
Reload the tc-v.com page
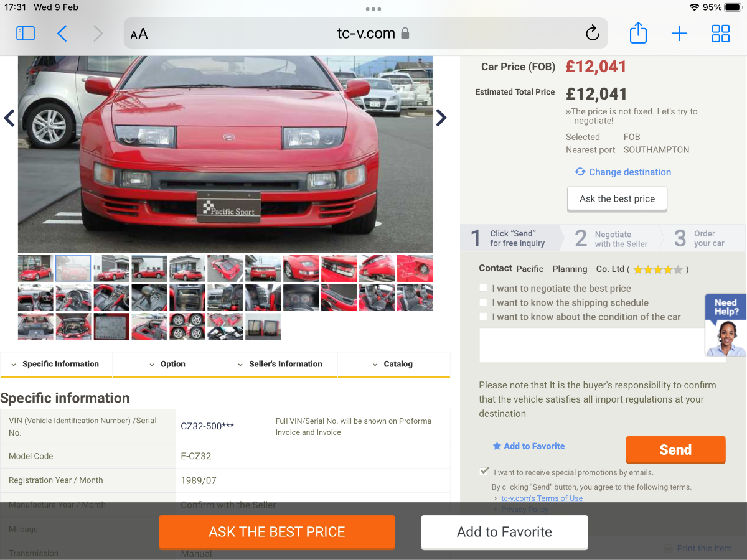coord(592,33)
